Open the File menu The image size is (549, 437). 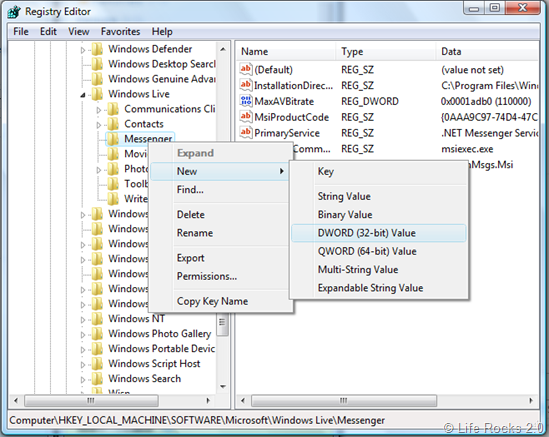click(21, 32)
